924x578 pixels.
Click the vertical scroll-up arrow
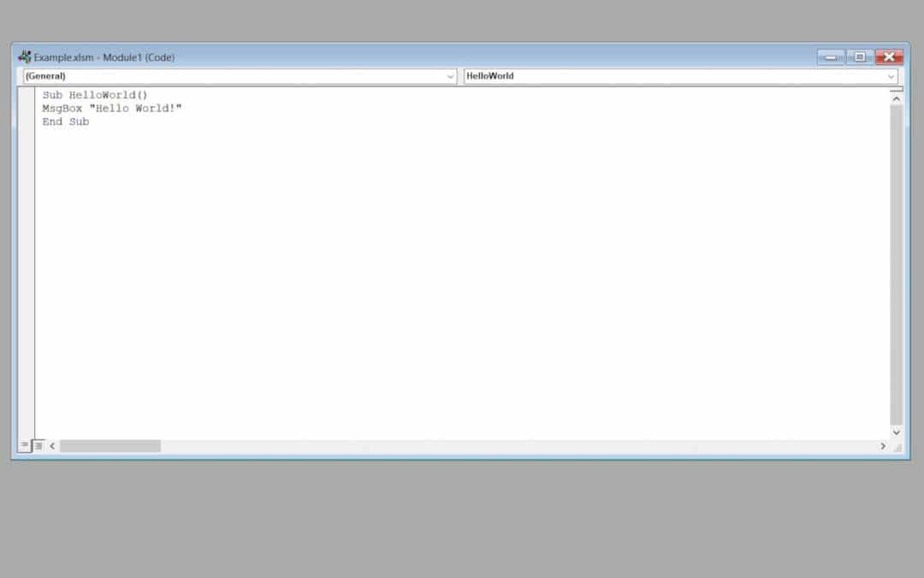897,98
